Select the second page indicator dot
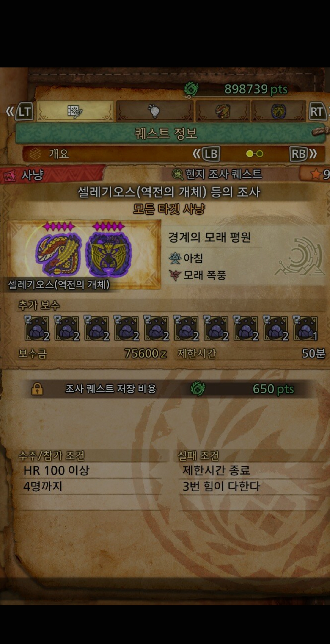Image resolution: width=330 pixels, height=644 pixels. pyautogui.click(x=260, y=154)
